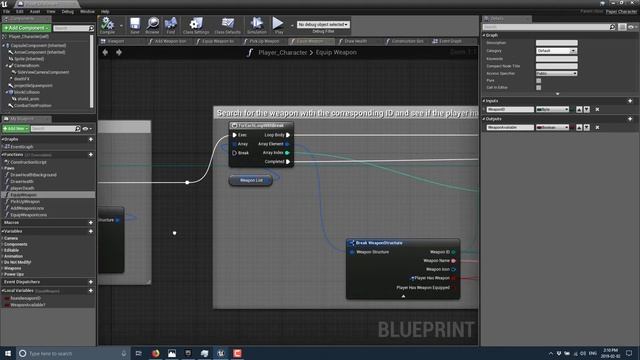Open the View menu

pos(51,11)
